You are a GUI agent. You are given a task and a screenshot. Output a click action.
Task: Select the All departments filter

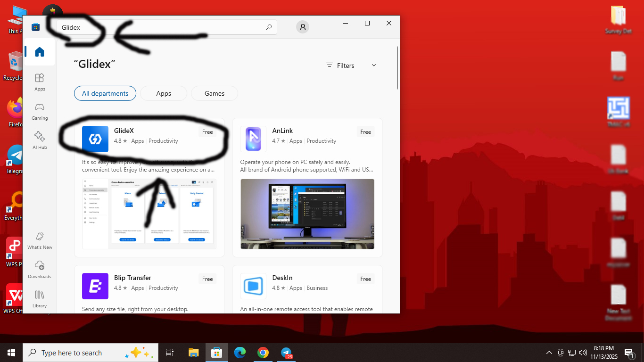point(105,93)
